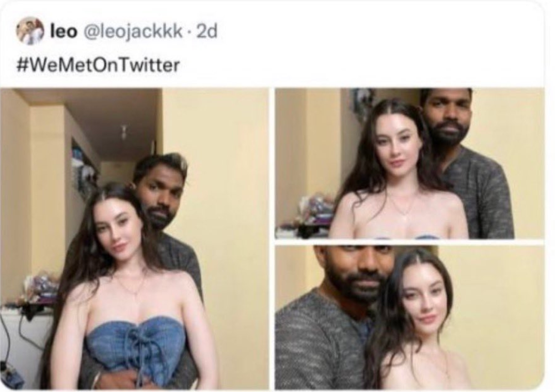The image size is (555, 392).
Task: Click the display name "leo"
Action: 64,32
